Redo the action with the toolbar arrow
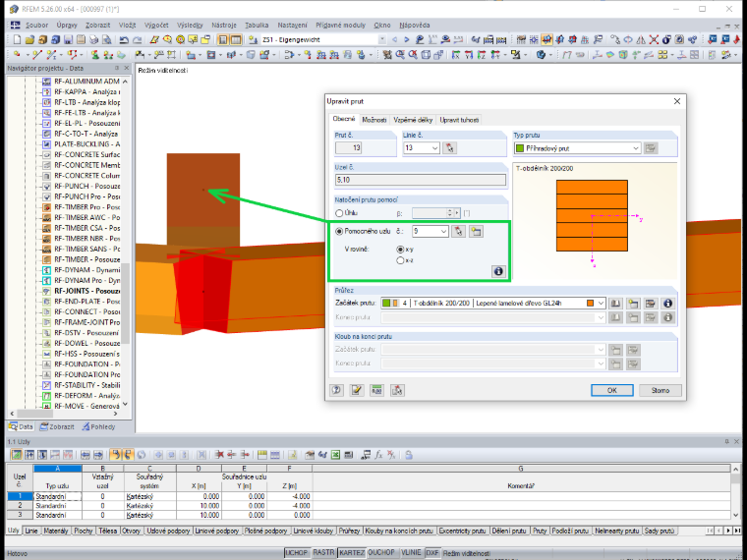This screenshot has height=560, width=747. [138, 39]
